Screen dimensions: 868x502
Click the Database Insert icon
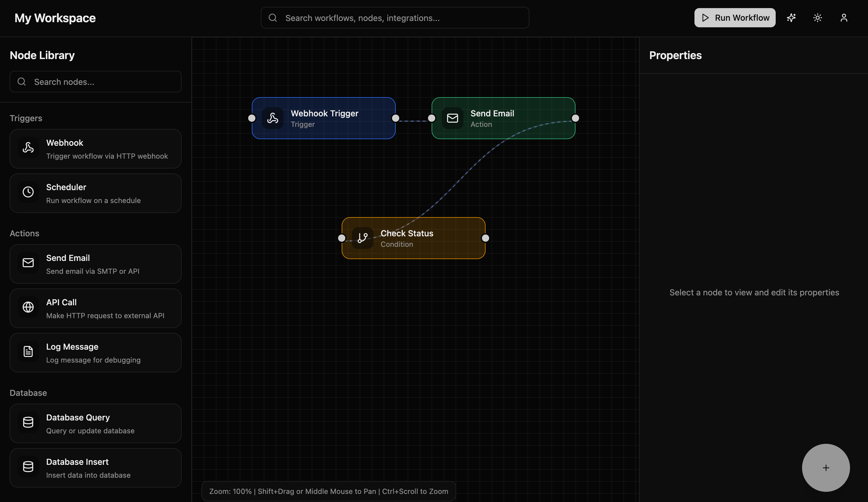(x=28, y=467)
